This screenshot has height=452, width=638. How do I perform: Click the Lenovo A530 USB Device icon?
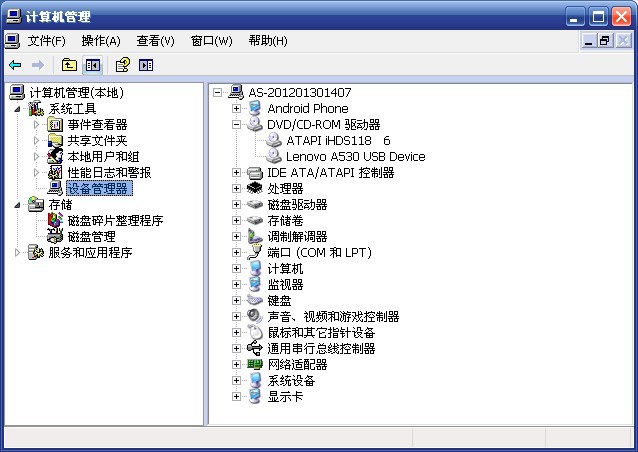point(274,156)
